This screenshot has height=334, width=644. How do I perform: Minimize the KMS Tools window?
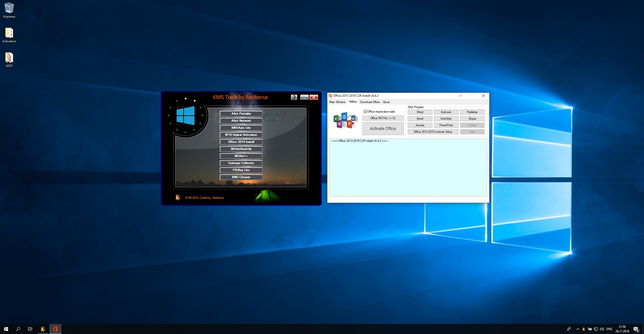304,97
